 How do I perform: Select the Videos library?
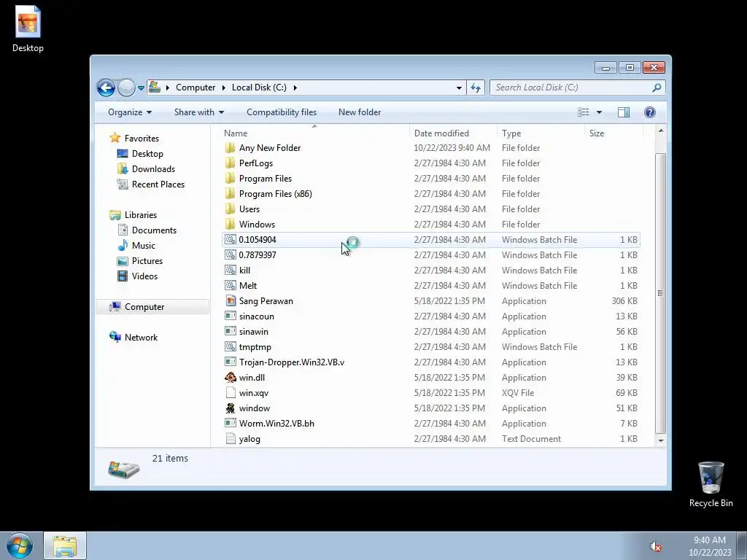coord(144,276)
